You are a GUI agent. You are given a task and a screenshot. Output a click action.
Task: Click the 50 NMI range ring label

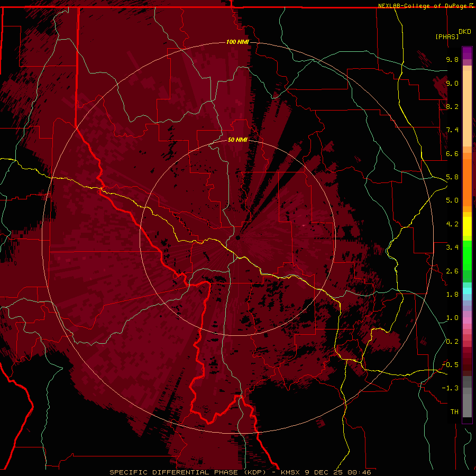[x=237, y=140]
